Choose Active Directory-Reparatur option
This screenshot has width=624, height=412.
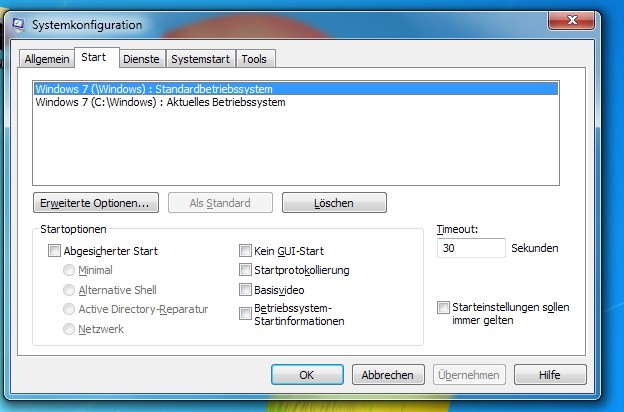pos(69,309)
